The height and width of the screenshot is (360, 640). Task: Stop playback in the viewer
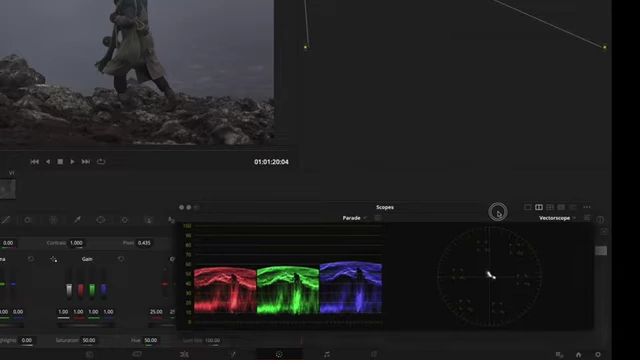click(x=60, y=162)
